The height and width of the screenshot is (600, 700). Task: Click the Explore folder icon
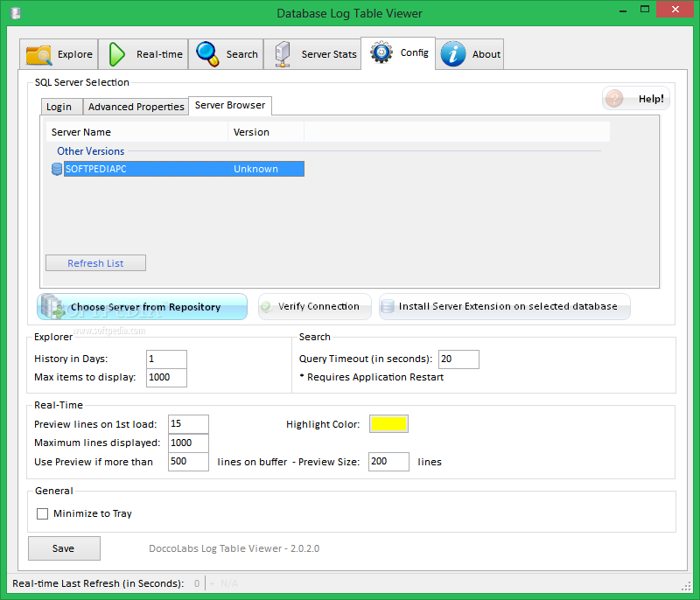[x=38, y=55]
